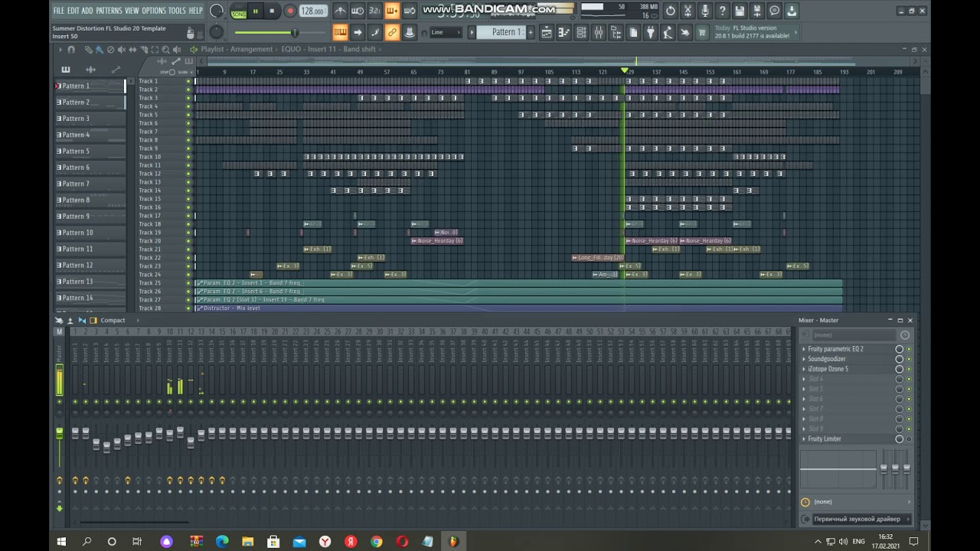Expand iZotope Ozone 5 slot arrow
The width and height of the screenshot is (980, 551).
[804, 369]
